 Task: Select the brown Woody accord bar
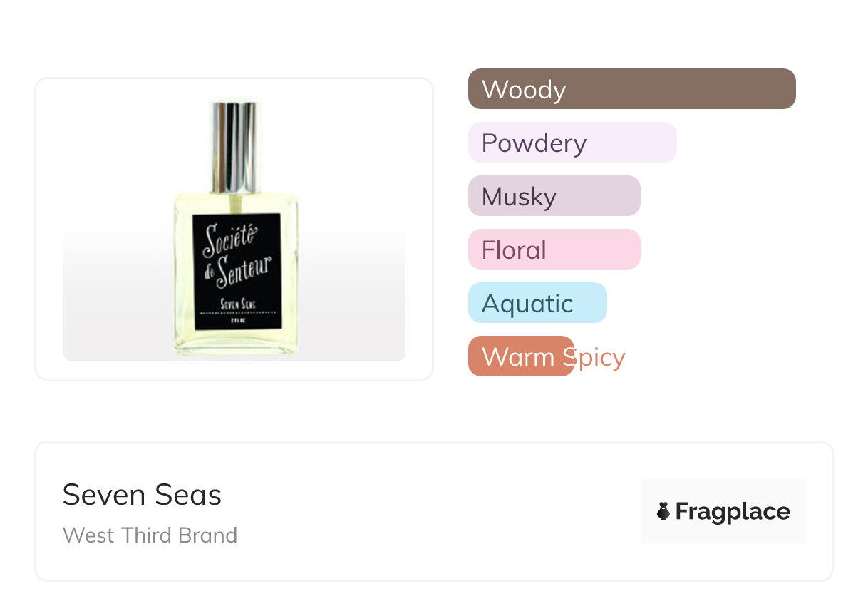631,89
